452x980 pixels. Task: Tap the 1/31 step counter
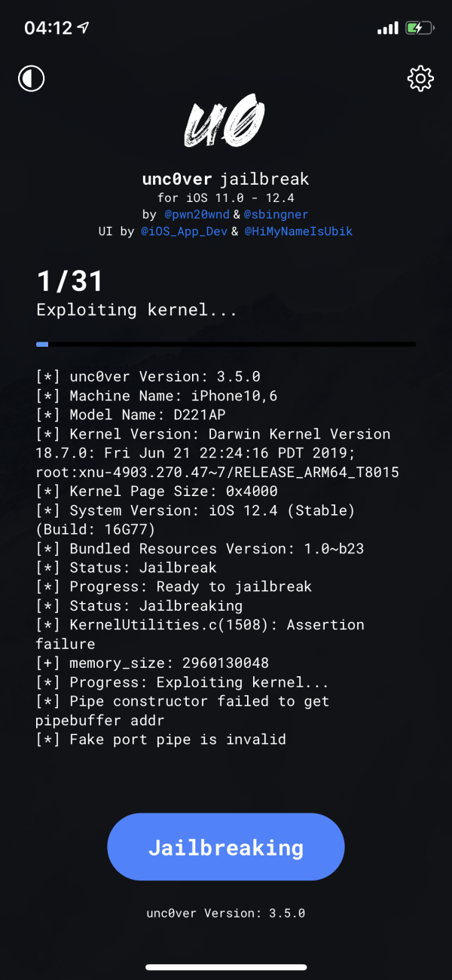(70, 281)
